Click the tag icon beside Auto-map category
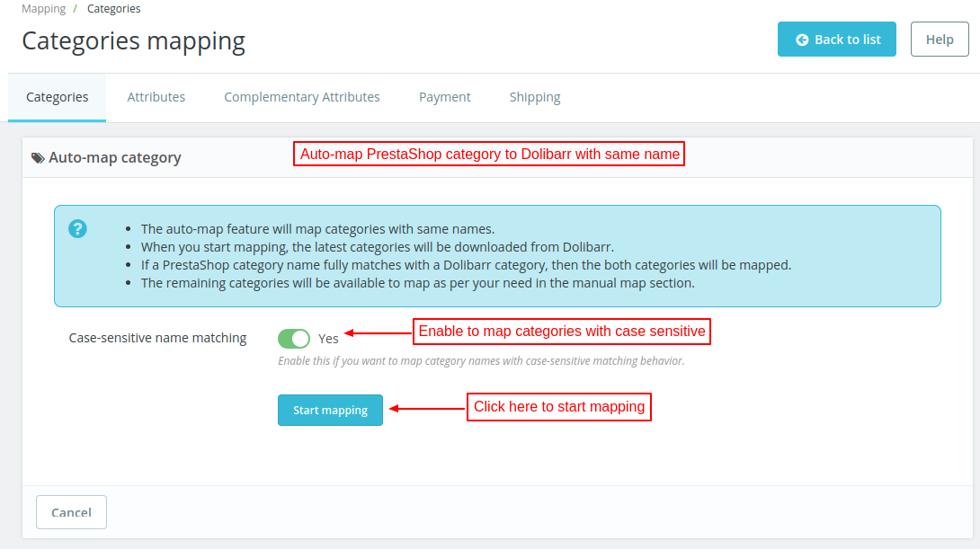Screen dimensions: 980x549 pos(38,157)
